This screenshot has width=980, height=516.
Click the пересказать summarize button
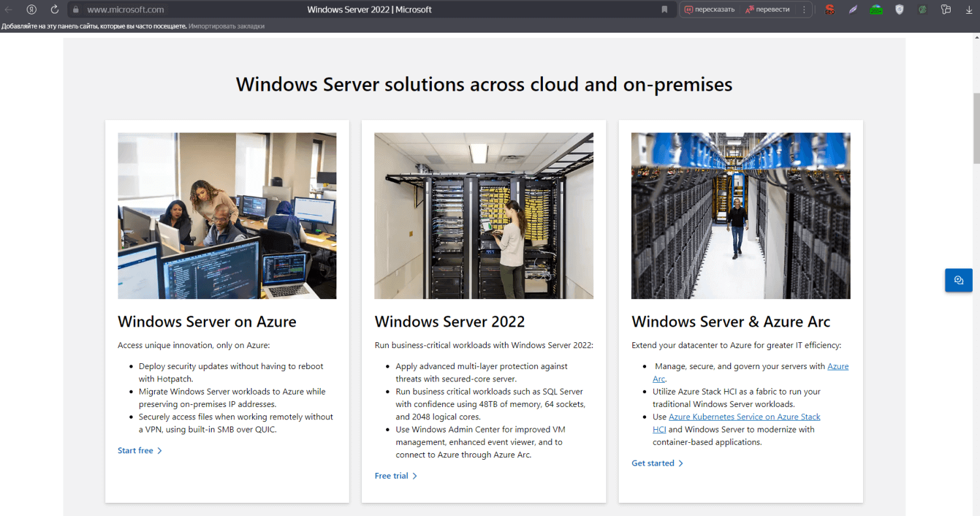[710, 10]
